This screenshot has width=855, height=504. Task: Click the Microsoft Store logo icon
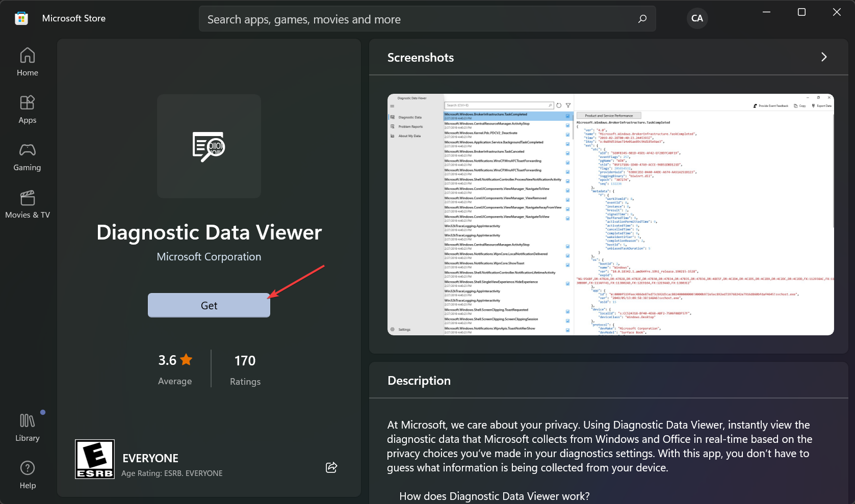[x=21, y=18]
